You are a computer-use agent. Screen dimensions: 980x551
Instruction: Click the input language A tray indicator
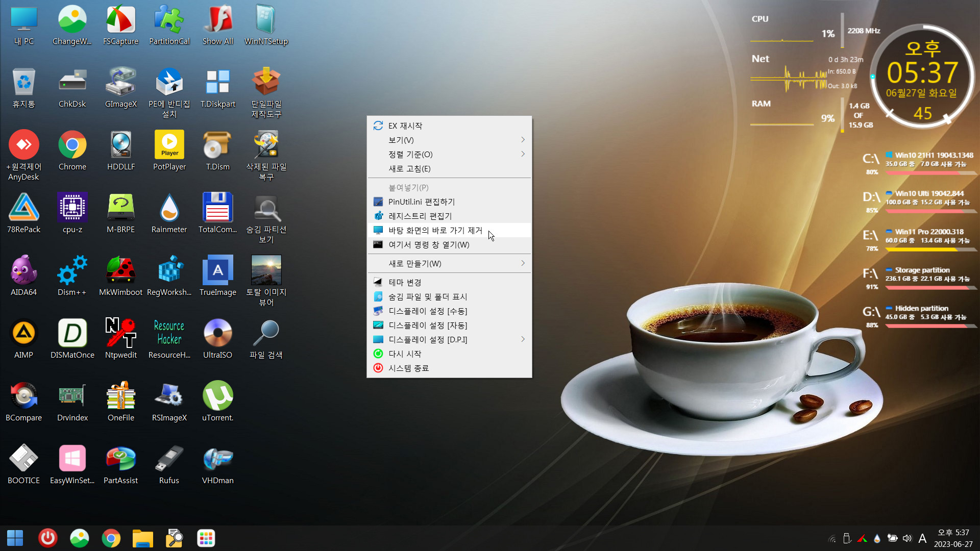[922, 538]
